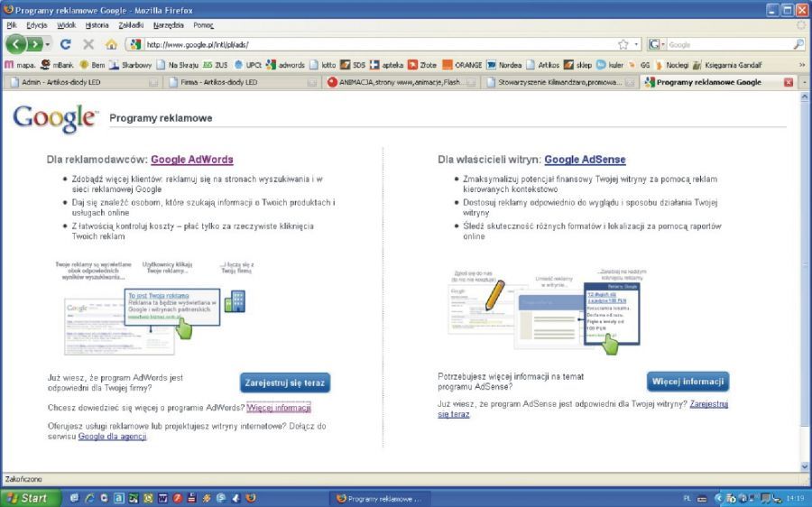Screen dimensions: 812x507
Task: Open the Złote bookmark
Action: click(x=422, y=65)
